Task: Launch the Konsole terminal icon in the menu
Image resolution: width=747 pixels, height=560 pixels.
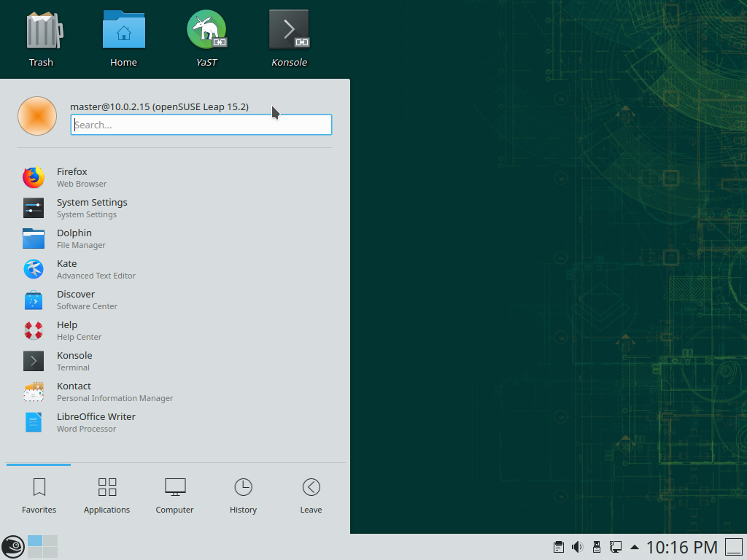Action: pos(34,361)
